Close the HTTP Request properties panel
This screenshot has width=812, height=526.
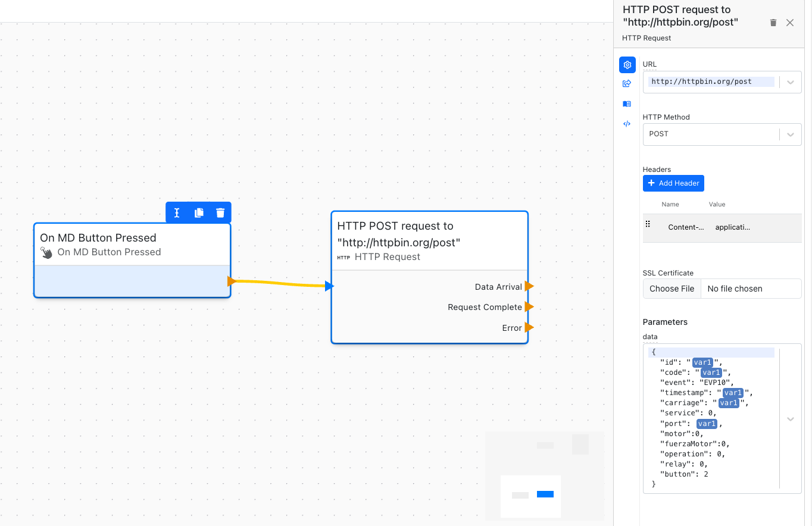click(x=790, y=23)
